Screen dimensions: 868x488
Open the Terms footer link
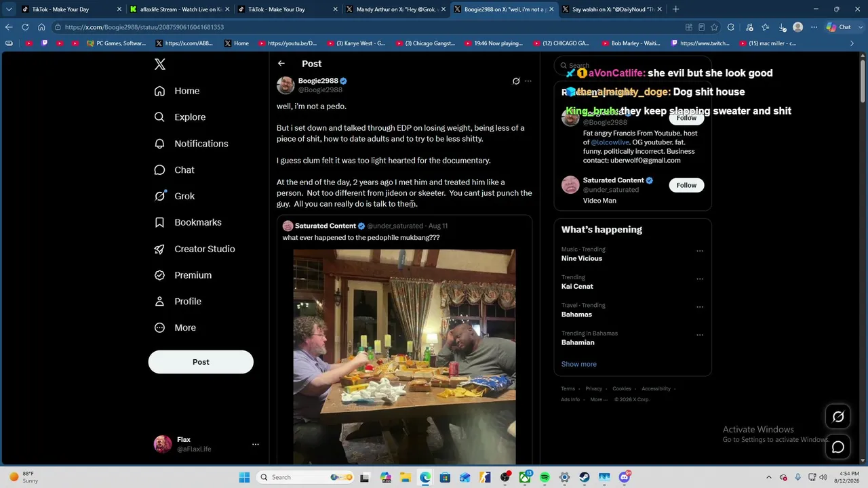[x=568, y=389]
